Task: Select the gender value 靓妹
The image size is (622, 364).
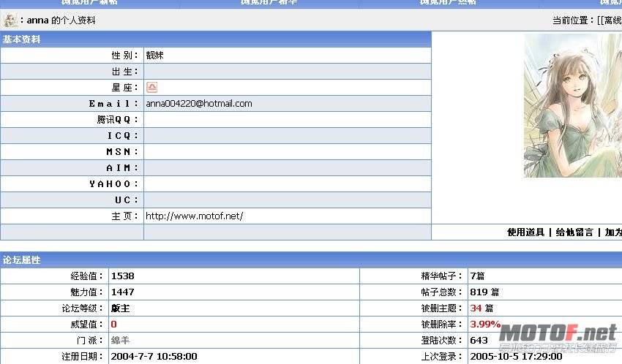Action: (x=154, y=55)
